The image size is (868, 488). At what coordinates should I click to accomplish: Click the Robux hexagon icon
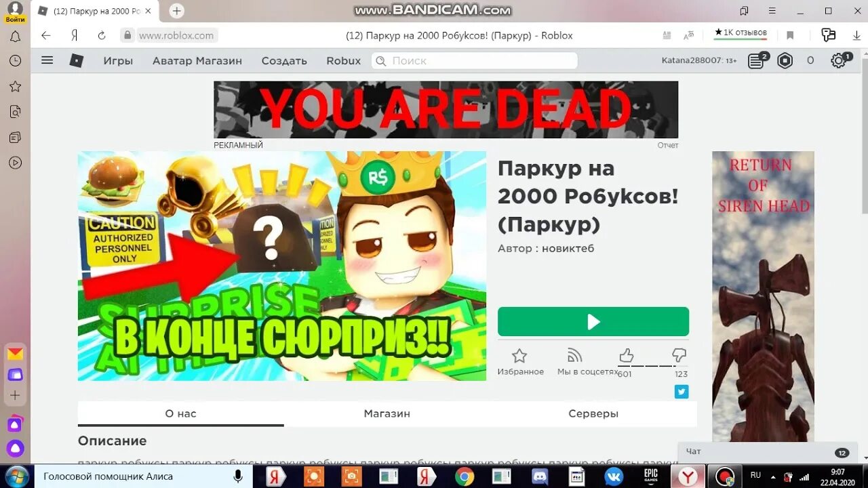(785, 60)
